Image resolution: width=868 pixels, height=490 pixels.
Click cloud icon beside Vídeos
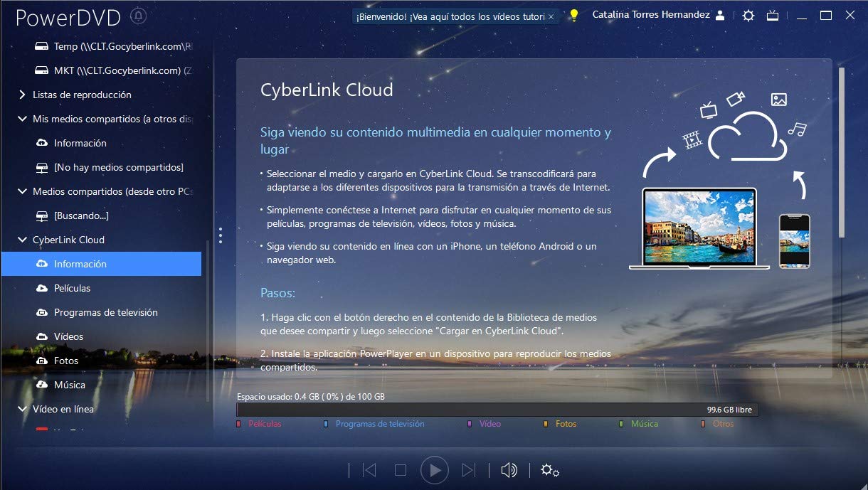[x=41, y=336]
